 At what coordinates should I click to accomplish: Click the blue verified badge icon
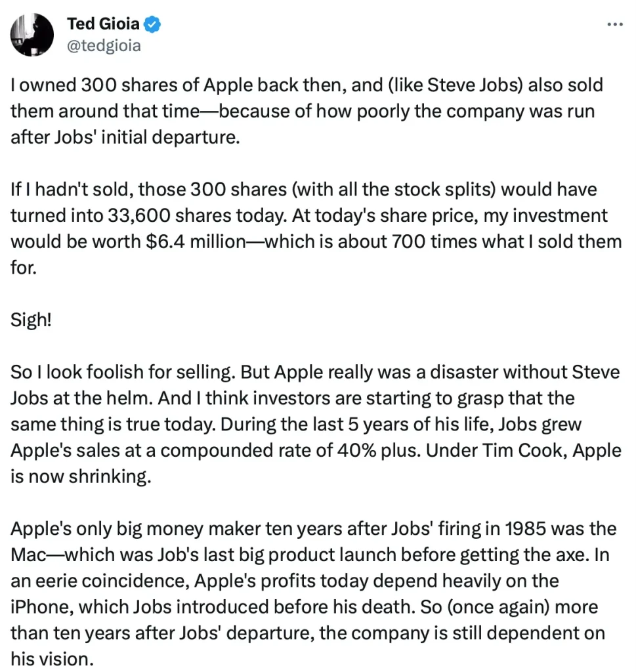(x=153, y=25)
